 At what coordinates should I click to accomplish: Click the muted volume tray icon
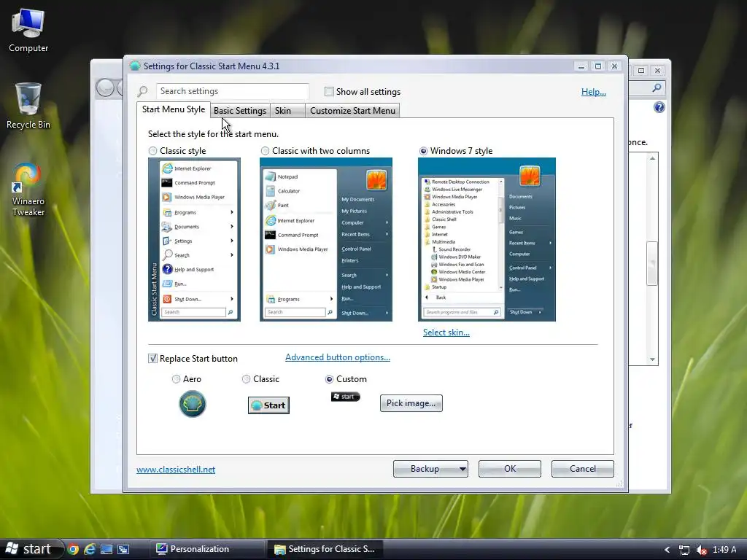coord(701,550)
